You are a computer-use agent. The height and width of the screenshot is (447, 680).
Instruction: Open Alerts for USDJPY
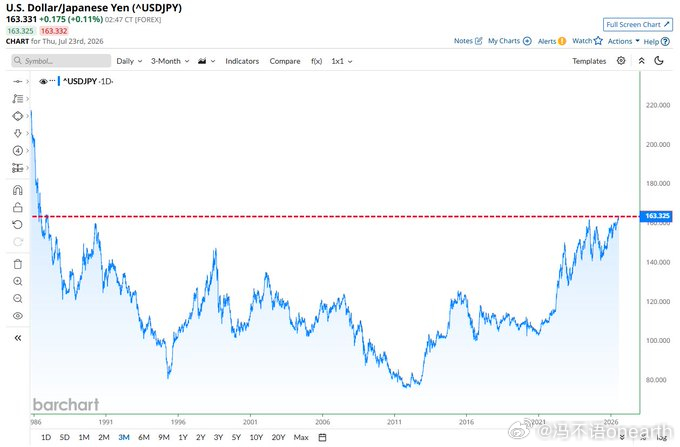(x=552, y=41)
